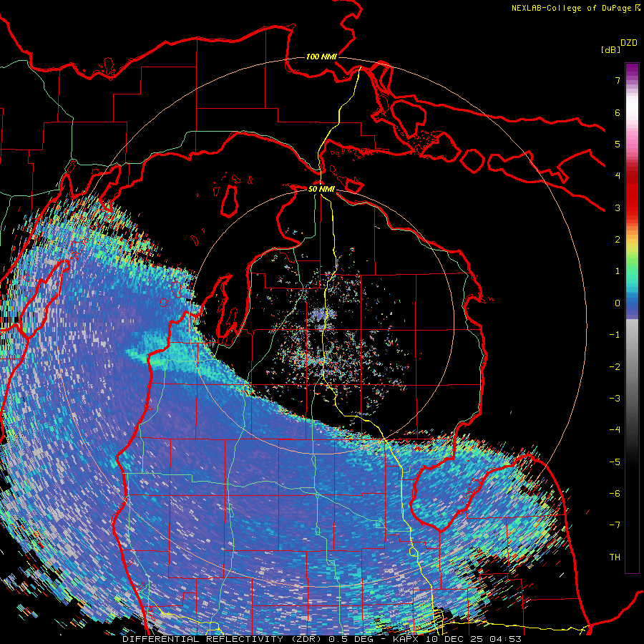Click the TH threshold label on legend

coord(615,557)
